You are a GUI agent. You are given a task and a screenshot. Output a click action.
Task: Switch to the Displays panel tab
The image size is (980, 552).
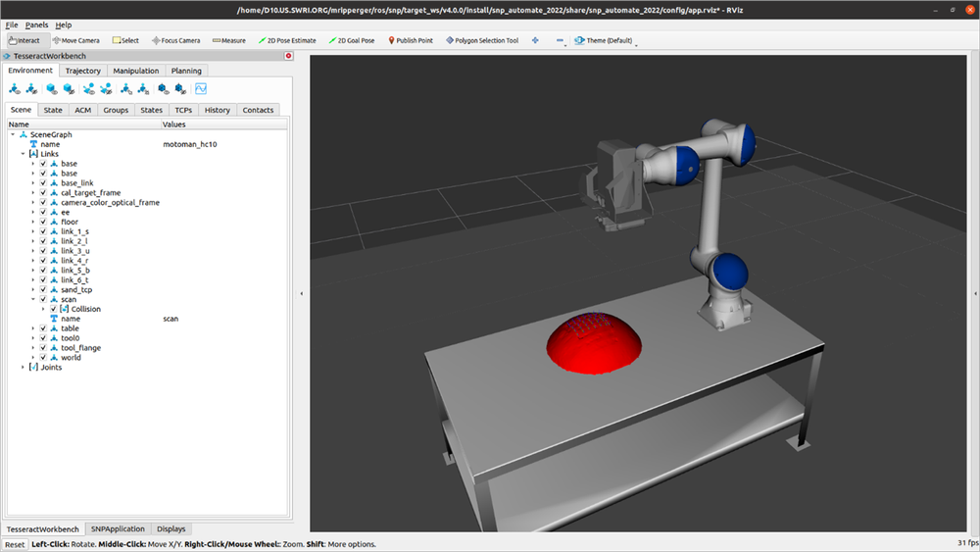(171, 528)
